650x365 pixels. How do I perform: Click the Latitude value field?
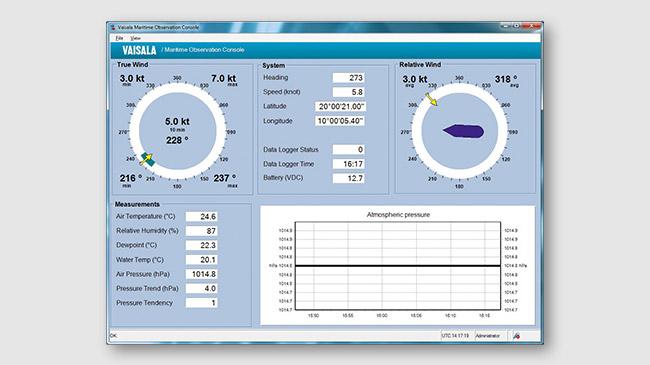pos(340,107)
